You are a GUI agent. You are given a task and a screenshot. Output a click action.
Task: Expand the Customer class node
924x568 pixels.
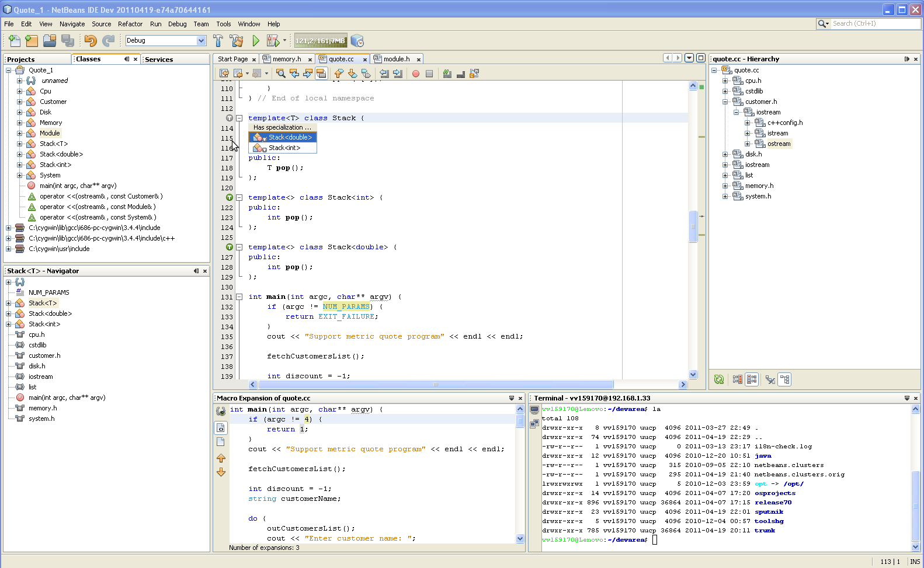19,102
